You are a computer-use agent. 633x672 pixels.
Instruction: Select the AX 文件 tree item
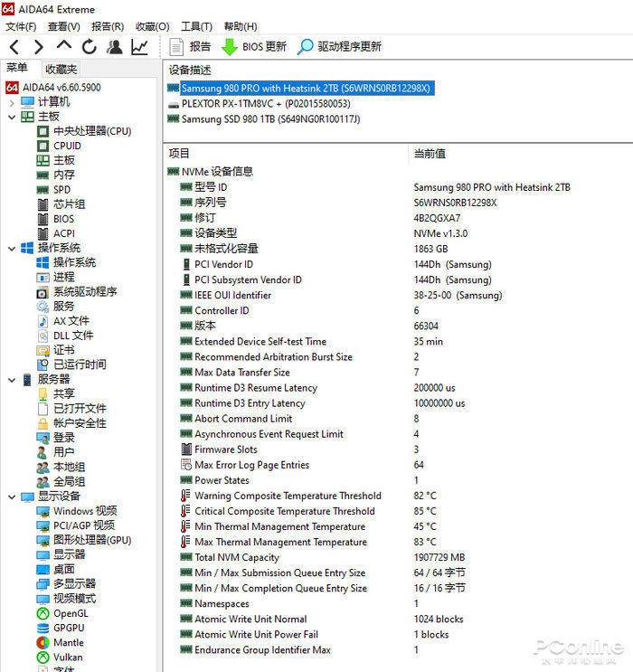(63, 321)
